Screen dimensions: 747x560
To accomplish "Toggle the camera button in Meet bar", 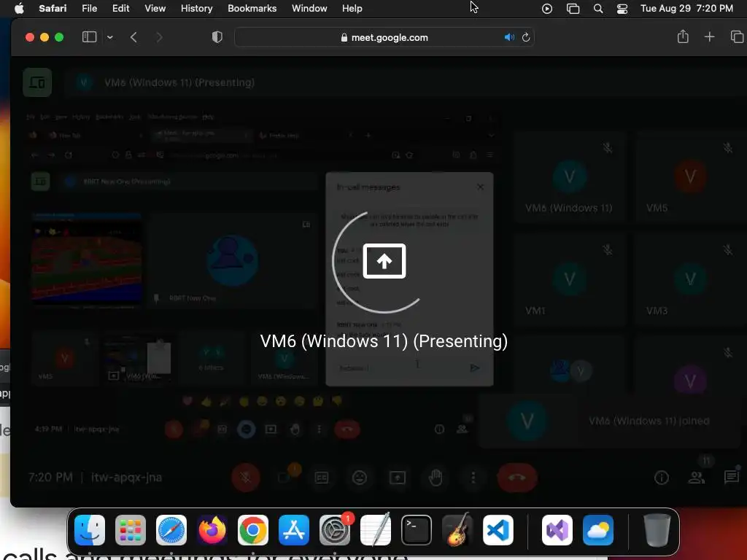I will [284, 477].
